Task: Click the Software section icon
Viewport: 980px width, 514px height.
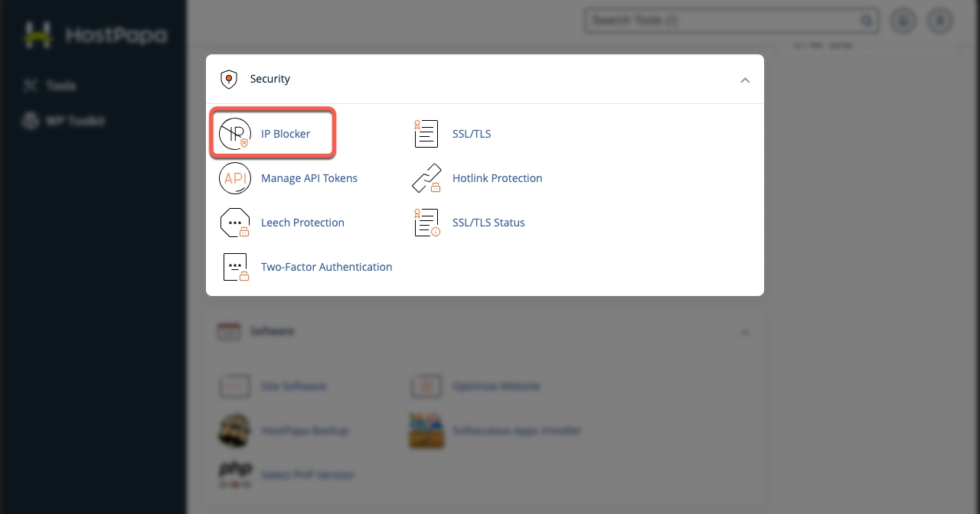Action: click(x=229, y=331)
